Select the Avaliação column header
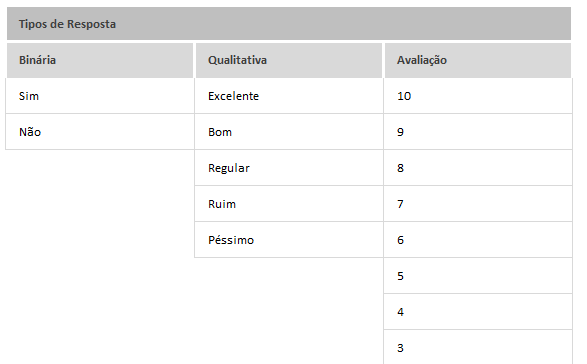This screenshot has height=364, width=587. click(x=478, y=60)
